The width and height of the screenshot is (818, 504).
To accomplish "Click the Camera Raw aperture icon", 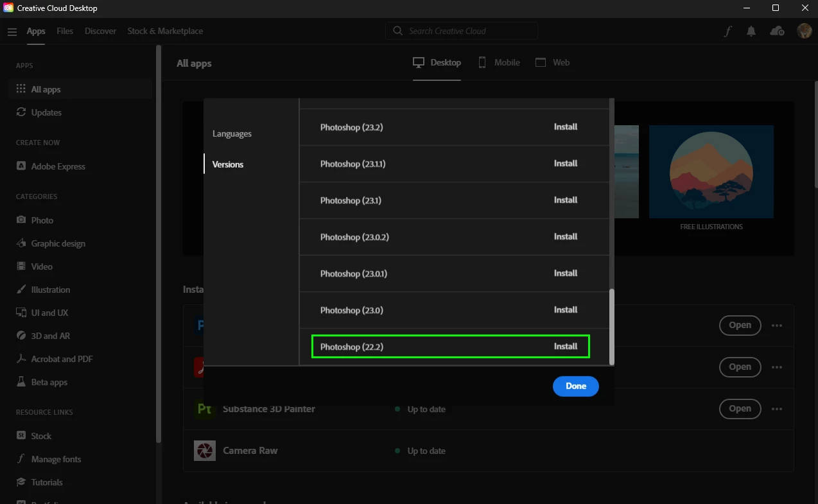I will (x=204, y=451).
